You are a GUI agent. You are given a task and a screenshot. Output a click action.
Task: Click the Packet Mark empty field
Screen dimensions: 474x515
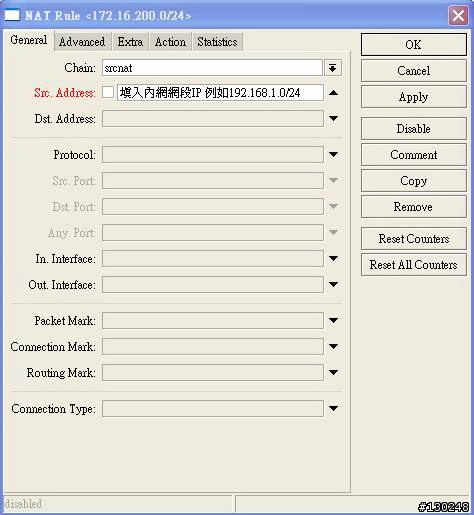click(213, 321)
